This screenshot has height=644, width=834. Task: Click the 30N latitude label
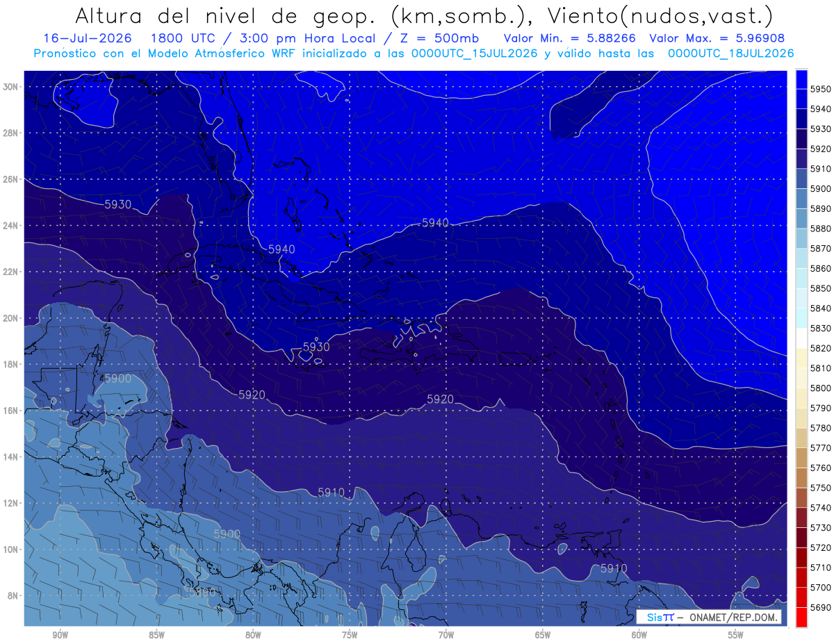click(x=12, y=87)
